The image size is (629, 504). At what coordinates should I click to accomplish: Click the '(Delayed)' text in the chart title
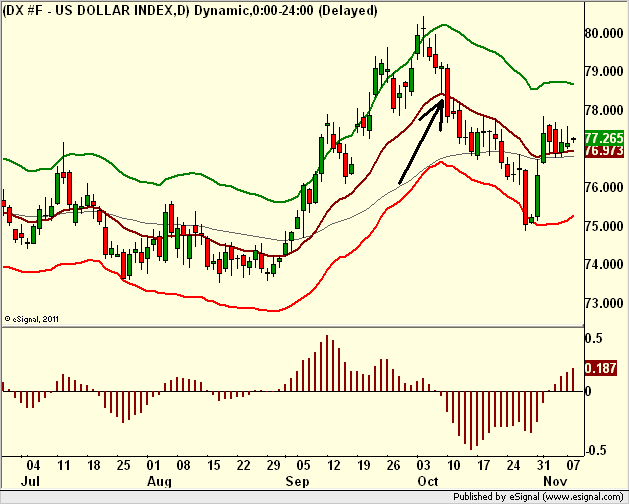(x=348, y=10)
